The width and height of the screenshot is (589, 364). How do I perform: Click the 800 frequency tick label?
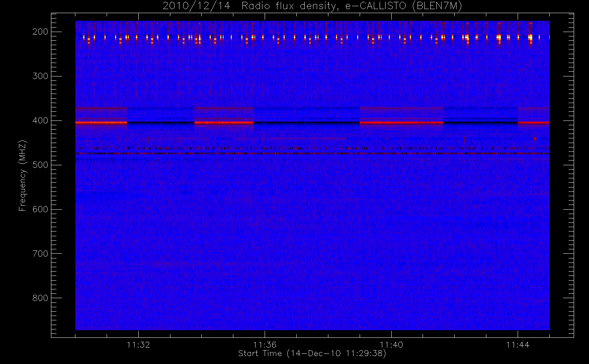tap(40, 298)
